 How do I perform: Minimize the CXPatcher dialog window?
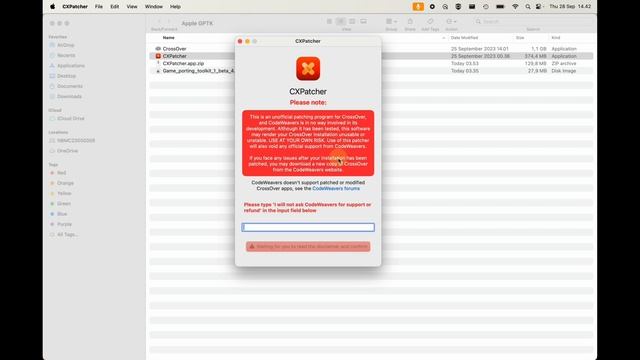tap(247, 41)
